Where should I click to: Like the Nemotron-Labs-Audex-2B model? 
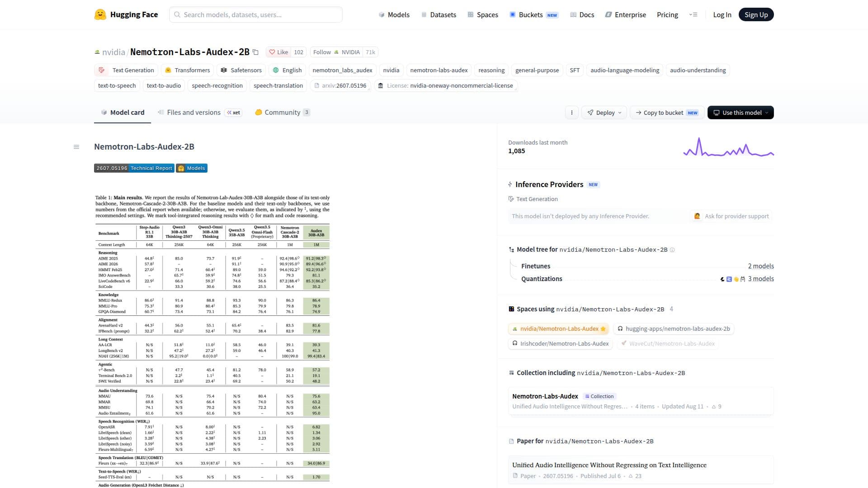(278, 52)
